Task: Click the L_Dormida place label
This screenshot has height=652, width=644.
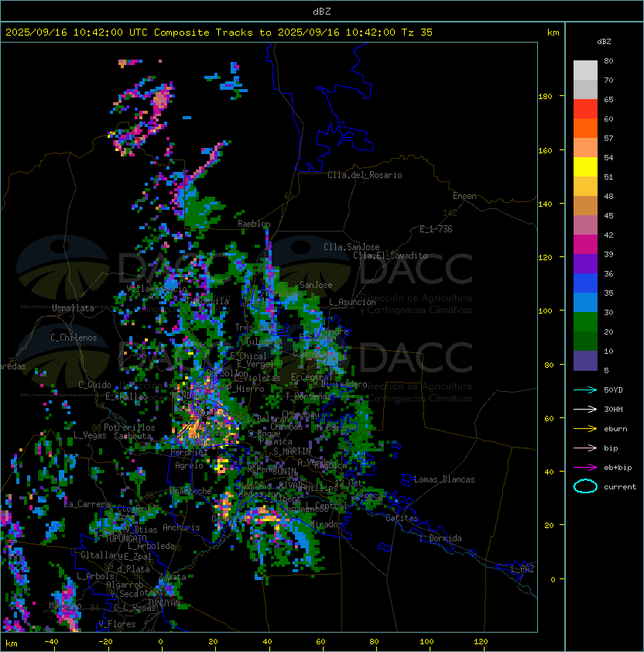Action: (x=440, y=538)
